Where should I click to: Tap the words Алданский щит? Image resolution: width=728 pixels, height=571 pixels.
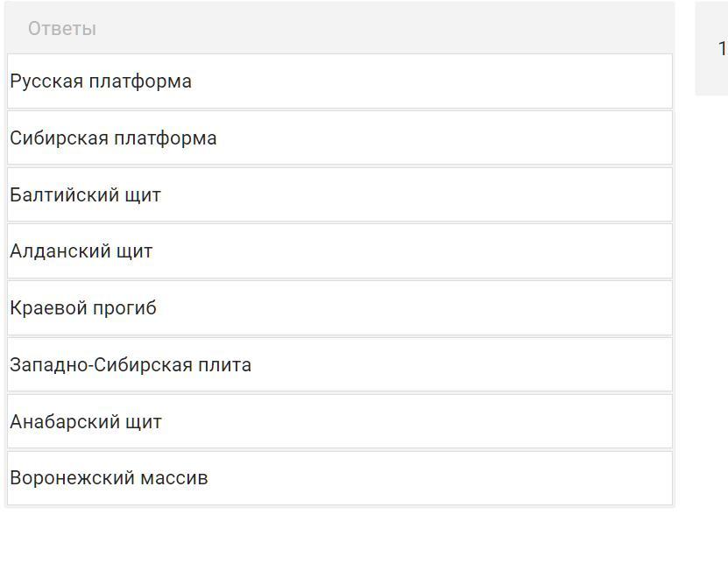tap(81, 251)
